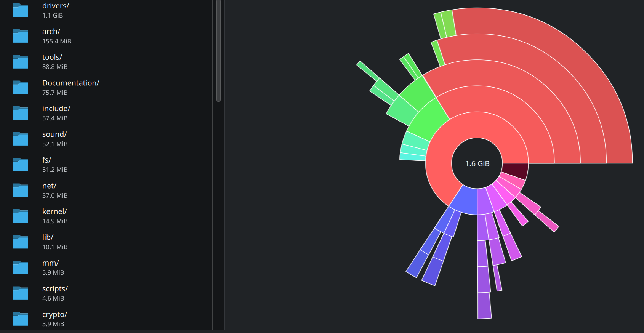Click the 3.9 MiB size value
Image resolution: width=644 pixels, height=333 pixels.
coord(53,324)
